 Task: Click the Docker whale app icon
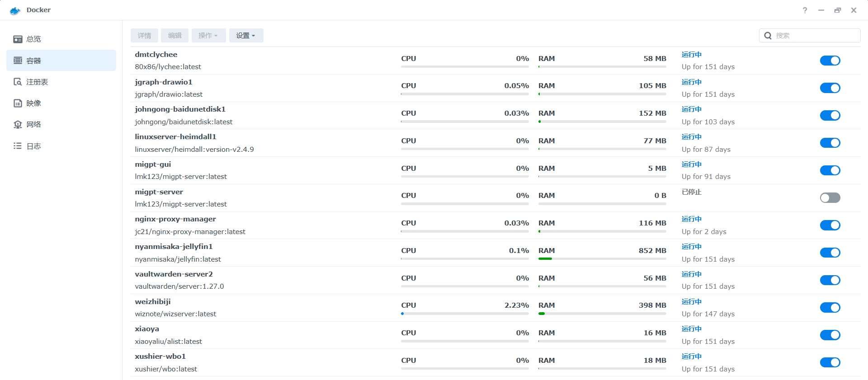tap(15, 10)
